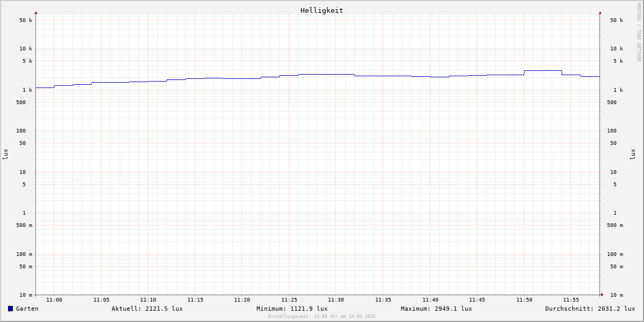Click the red arrow ending the time axis
Viewport: 644px width, 322px height.
[602, 295]
